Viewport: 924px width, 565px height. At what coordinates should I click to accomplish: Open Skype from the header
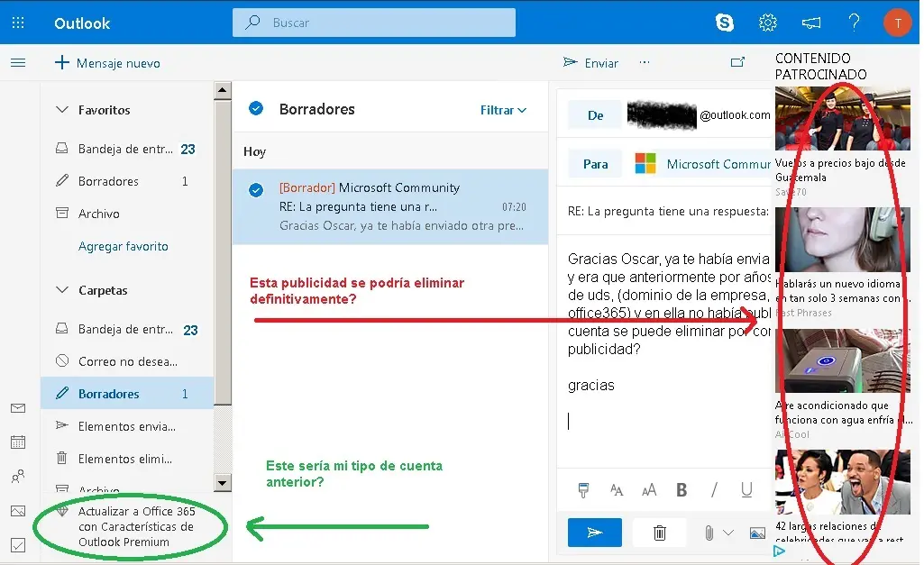[724, 23]
